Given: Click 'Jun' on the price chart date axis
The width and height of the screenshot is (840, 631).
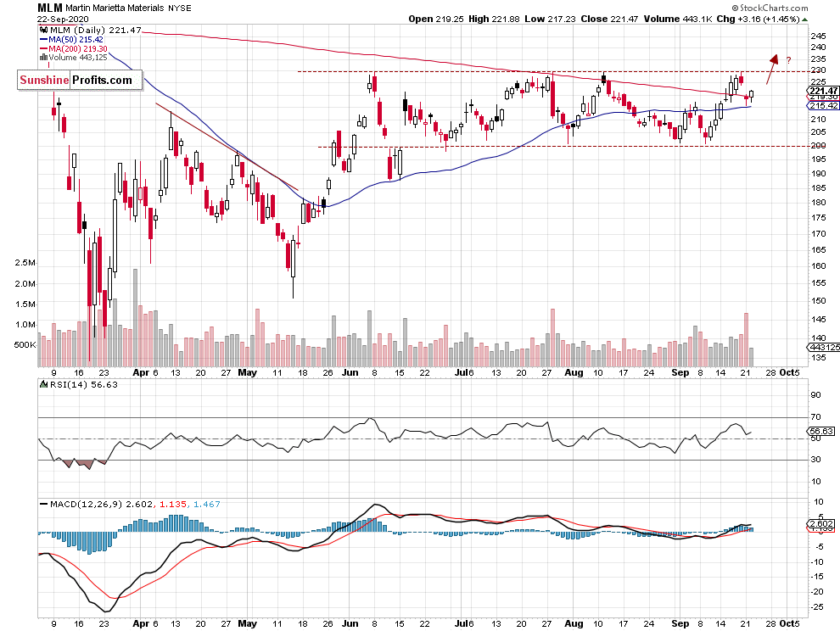Looking at the screenshot, I should (350, 372).
